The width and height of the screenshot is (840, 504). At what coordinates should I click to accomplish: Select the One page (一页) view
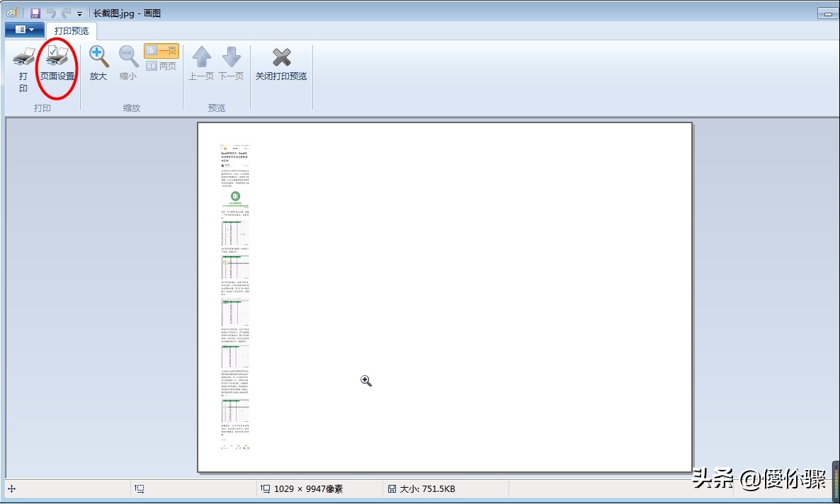(161, 51)
